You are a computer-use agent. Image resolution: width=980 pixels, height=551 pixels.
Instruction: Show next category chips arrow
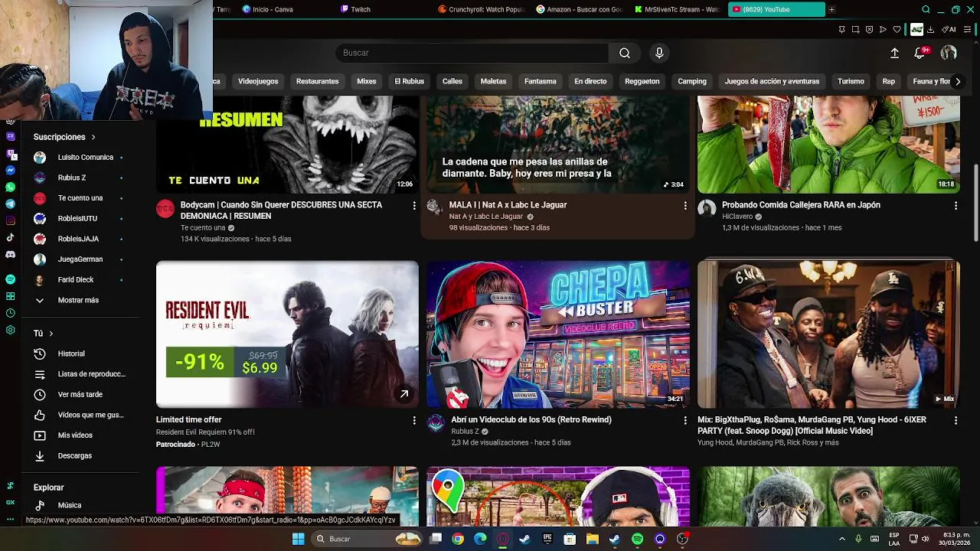pos(957,81)
